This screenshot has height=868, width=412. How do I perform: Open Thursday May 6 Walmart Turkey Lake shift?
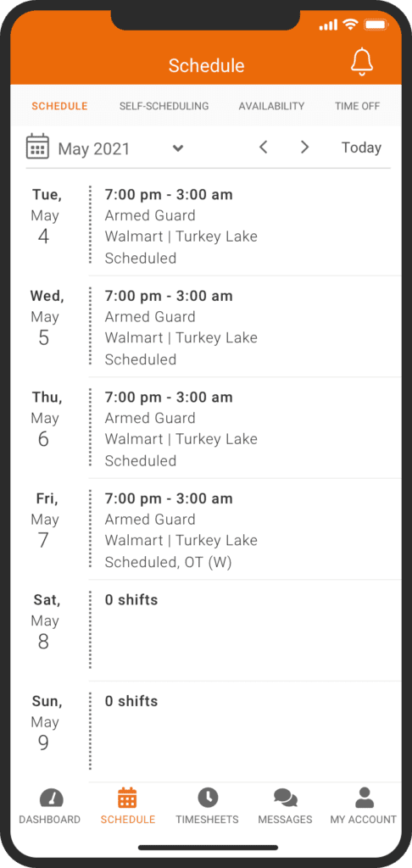(x=245, y=428)
